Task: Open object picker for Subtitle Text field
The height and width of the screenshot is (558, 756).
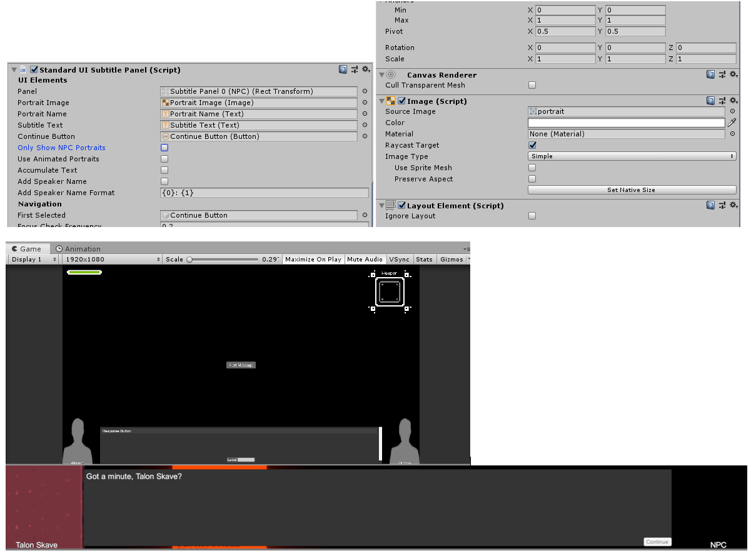Action: point(365,125)
